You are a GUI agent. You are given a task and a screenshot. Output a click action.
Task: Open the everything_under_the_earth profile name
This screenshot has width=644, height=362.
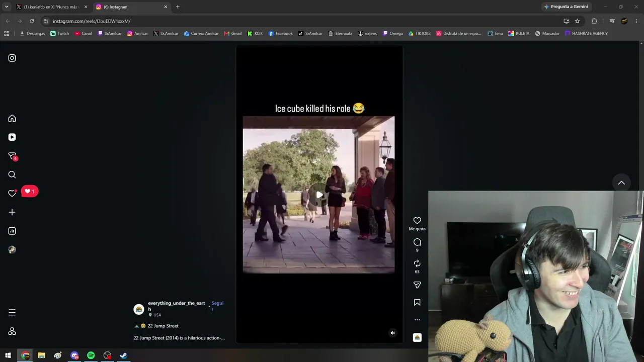177,306
